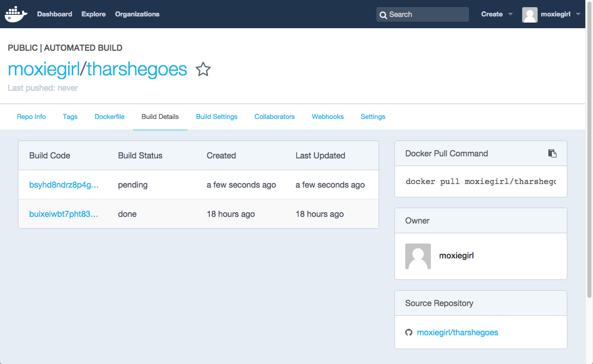The image size is (593, 364).
Task: Click the Explore navigation item
Action: click(x=93, y=14)
